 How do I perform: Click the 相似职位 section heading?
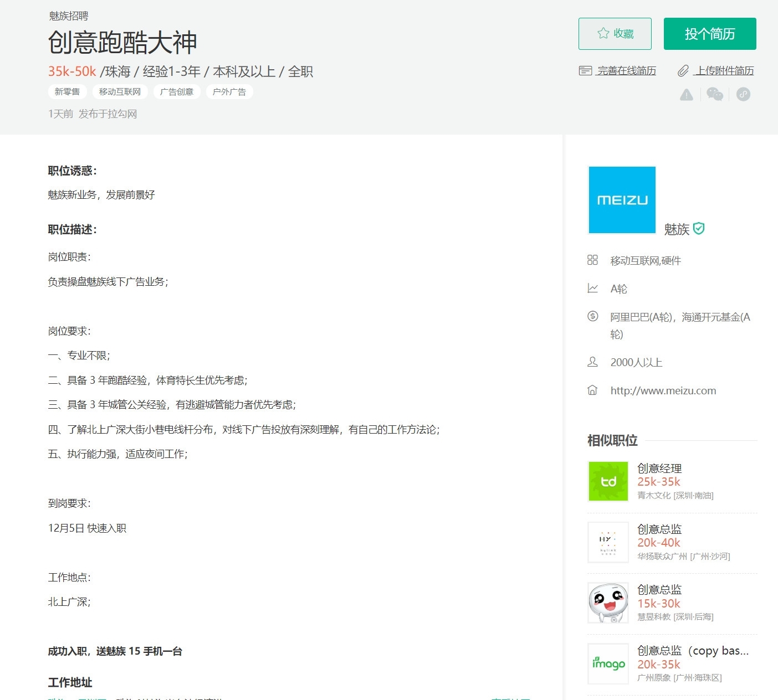(612, 441)
